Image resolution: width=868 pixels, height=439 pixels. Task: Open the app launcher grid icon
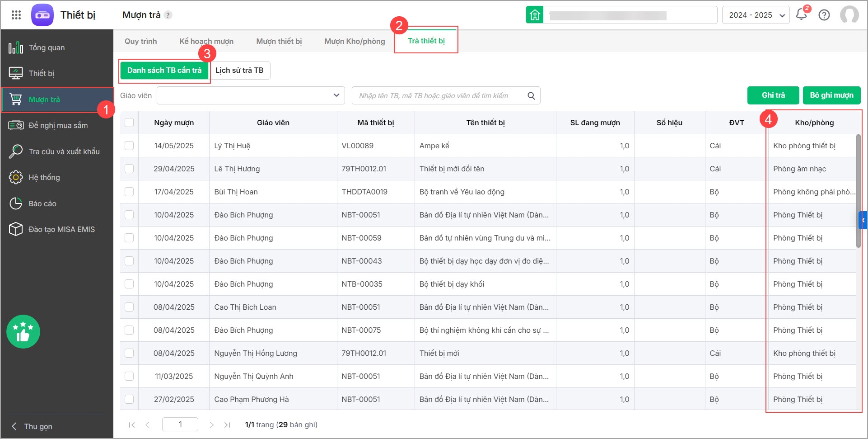click(16, 15)
